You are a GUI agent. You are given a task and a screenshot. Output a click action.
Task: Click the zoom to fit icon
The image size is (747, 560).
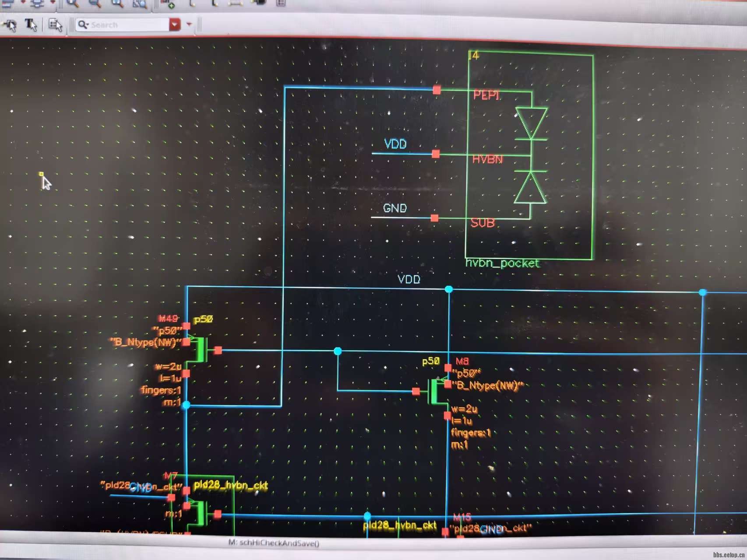click(117, 4)
